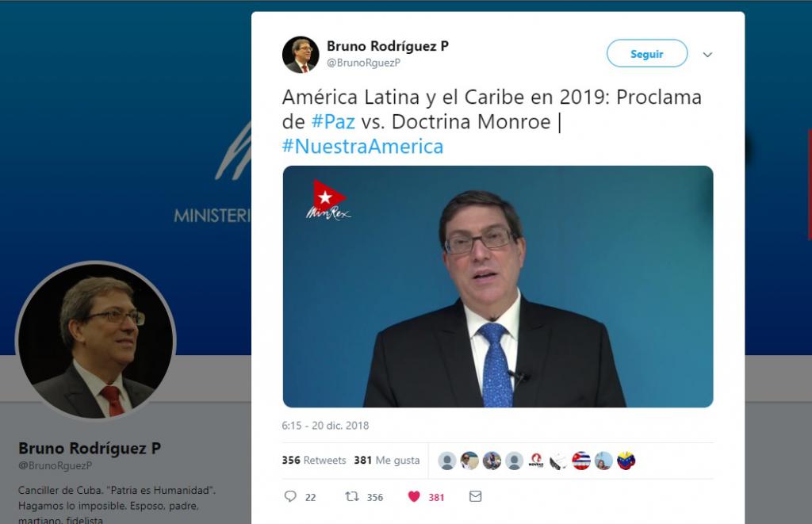The height and width of the screenshot is (524, 812).
Task: Click the reply speech bubble icon
Action: tap(290, 496)
